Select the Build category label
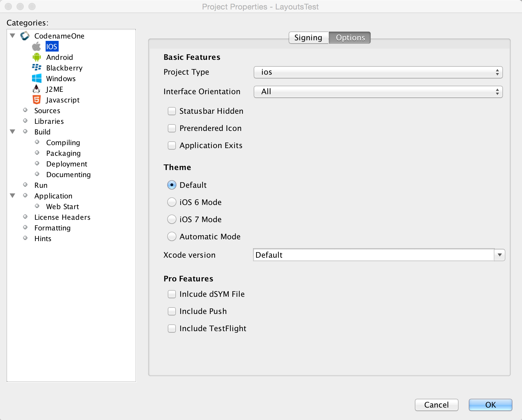Screen dimensions: 522x420 point(42,132)
